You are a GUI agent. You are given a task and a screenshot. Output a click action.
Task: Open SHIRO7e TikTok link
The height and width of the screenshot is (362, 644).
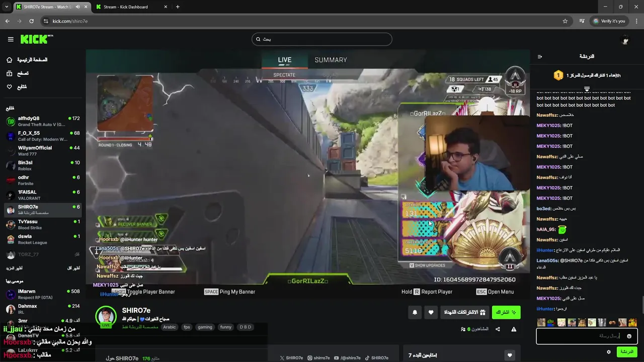[376, 358]
